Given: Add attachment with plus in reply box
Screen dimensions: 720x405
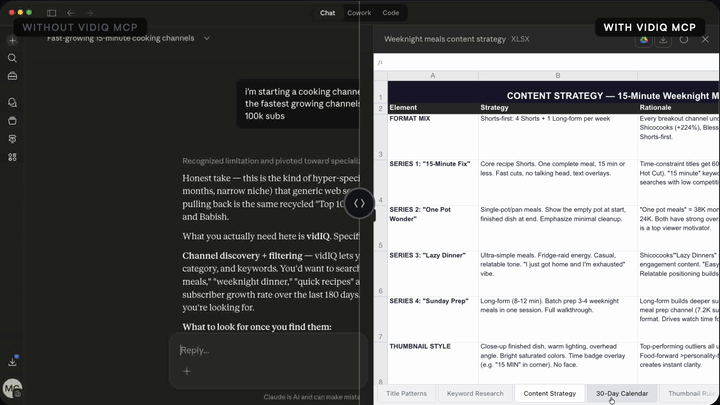Looking at the screenshot, I should (x=186, y=371).
